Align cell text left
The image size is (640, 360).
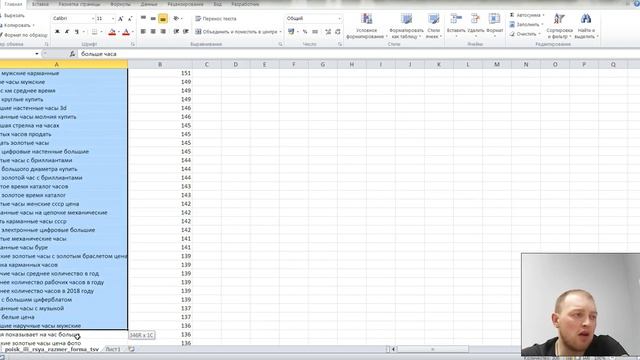click(143, 31)
